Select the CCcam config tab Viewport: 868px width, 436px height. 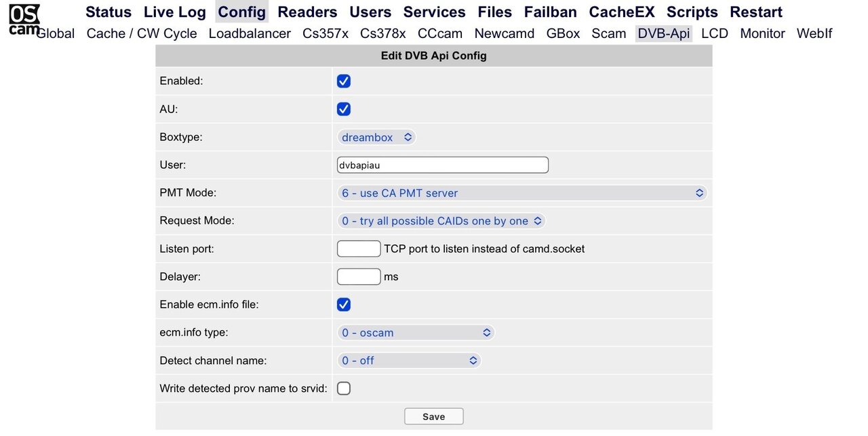[x=440, y=33]
